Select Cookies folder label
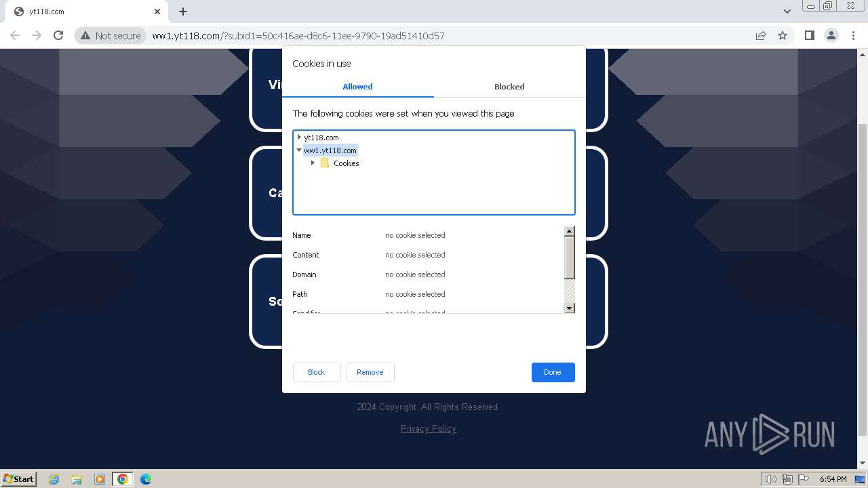 pos(347,163)
